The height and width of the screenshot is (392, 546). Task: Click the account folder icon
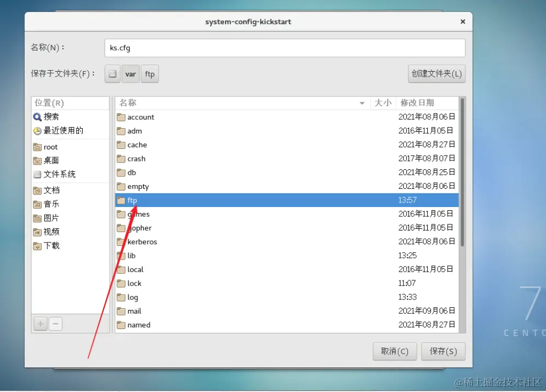(121, 117)
